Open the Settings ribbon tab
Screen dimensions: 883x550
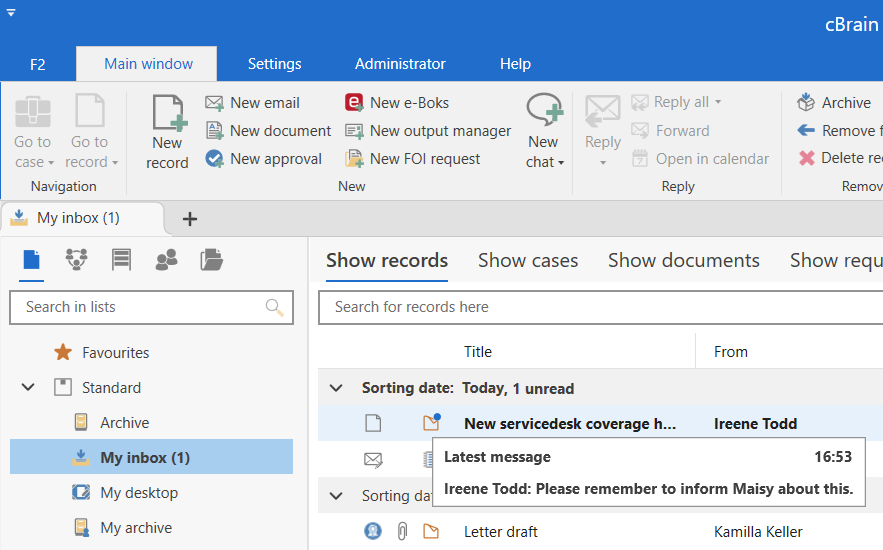point(274,64)
